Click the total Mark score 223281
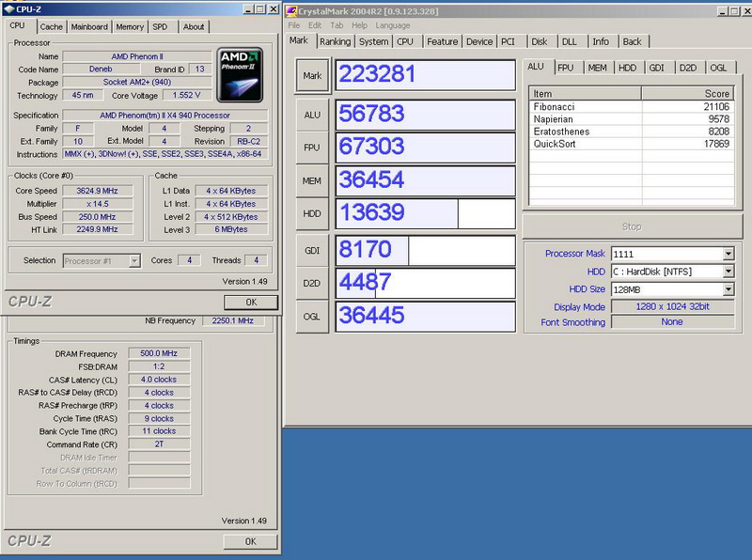The height and width of the screenshot is (560, 752). 426,75
